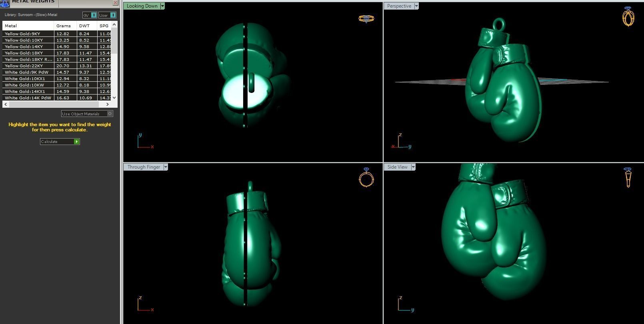Click the scroll down arrow of metal list

(x=114, y=97)
